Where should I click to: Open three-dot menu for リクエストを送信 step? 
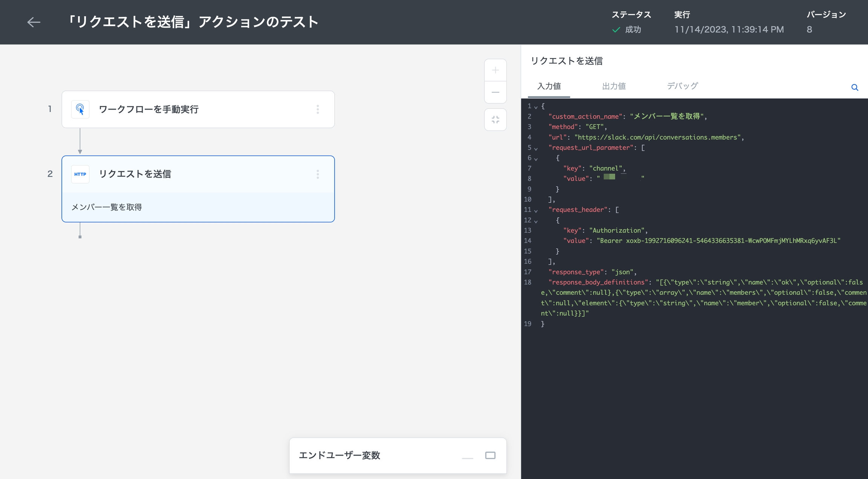[x=318, y=174]
